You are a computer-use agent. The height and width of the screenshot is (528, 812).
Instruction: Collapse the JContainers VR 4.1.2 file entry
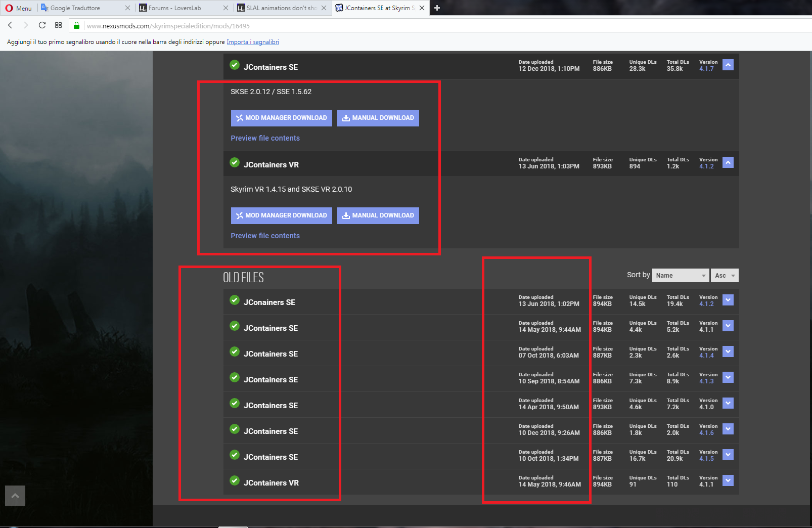click(728, 162)
